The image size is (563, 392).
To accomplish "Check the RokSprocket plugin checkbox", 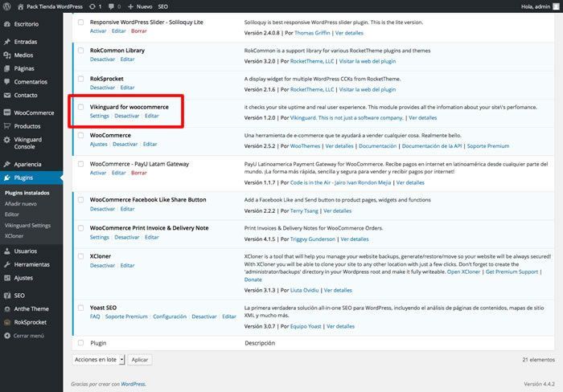I will coord(80,79).
